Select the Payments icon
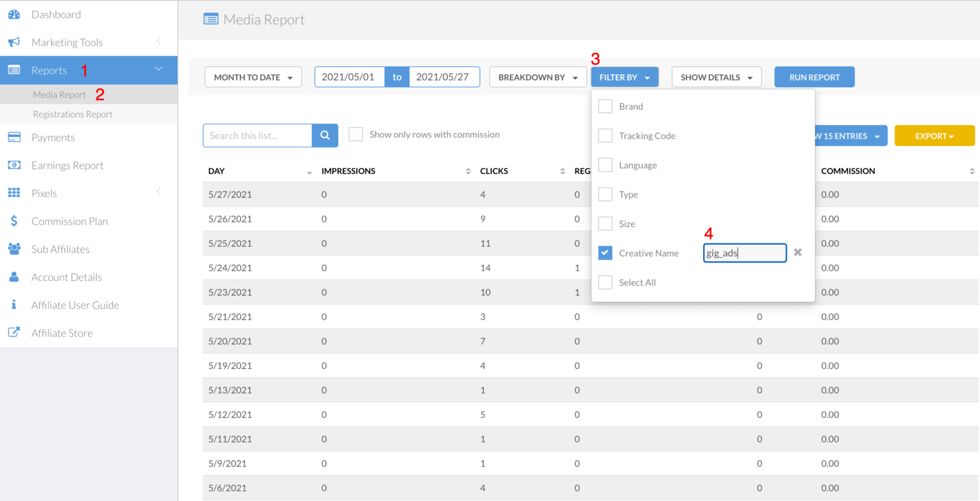 pyautogui.click(x=14, y=137)
